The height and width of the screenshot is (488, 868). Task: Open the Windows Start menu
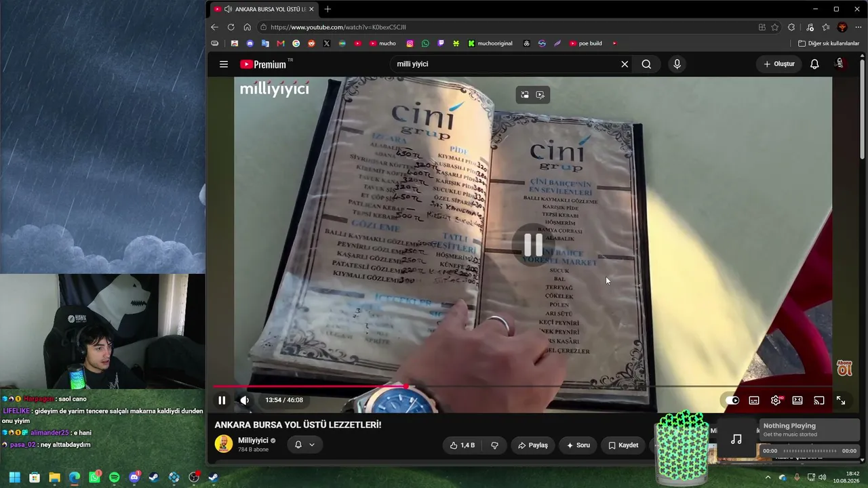pyautogui.click(x=14, y=477)
